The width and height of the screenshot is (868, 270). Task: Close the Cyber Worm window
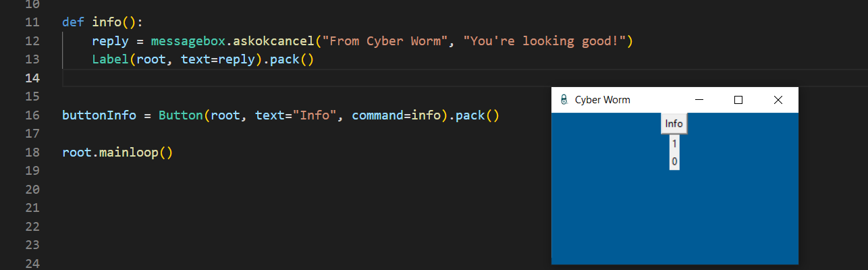click(778, 100)
